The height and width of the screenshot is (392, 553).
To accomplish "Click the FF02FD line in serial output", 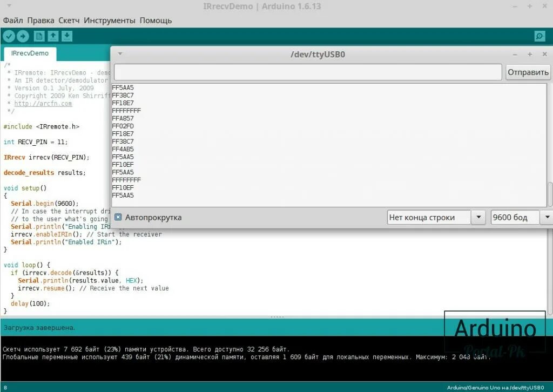I will (x=123, y=126).
